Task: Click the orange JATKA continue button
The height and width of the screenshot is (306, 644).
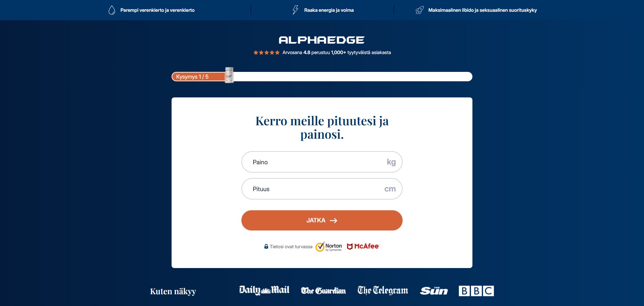Action: pos(322,220)
